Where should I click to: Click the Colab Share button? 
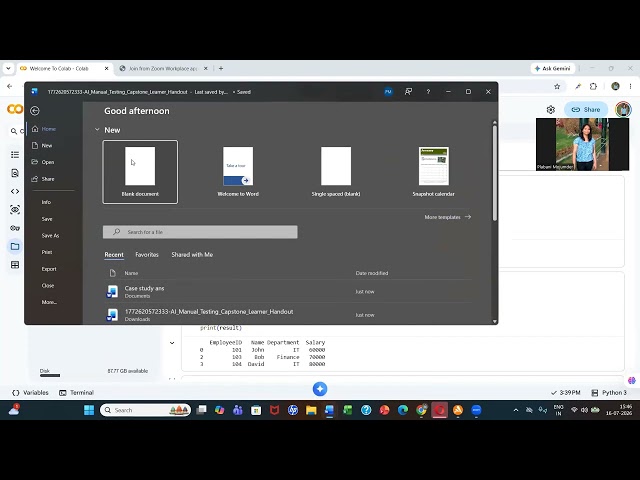point(586,109)
